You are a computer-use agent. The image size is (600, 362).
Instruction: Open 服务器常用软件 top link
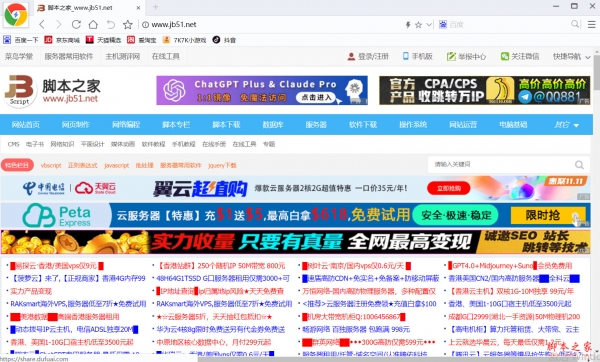[x=68, y=57]
